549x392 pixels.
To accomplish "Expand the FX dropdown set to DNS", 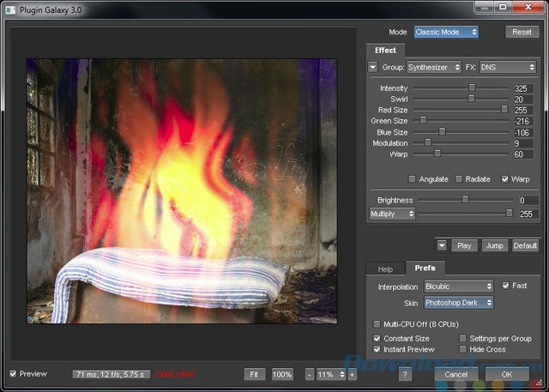I will click(507, 67).
